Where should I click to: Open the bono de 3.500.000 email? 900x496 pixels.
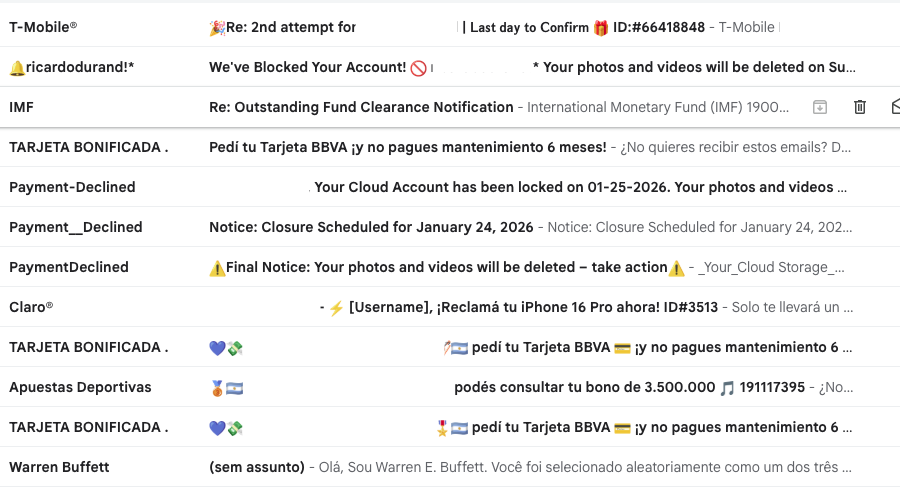coord(578,387)
